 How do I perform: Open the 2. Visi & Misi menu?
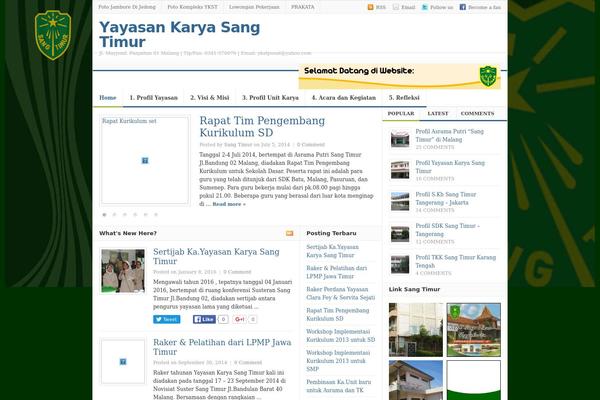(x=210, y=98)
